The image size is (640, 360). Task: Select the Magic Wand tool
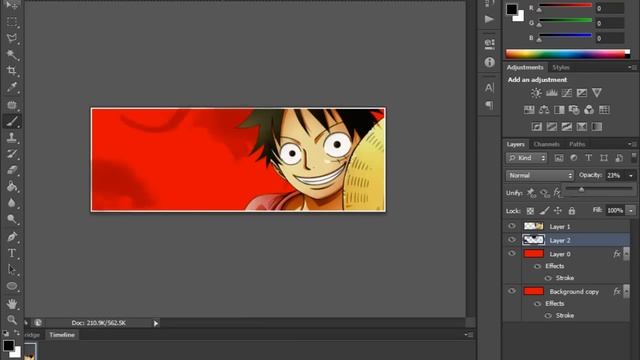point(11,55)
